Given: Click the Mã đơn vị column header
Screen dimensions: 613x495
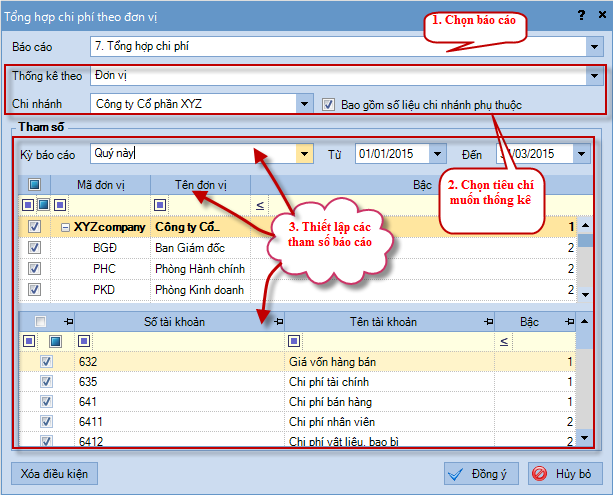Looking at the screenshot, I should pos(100,185).
